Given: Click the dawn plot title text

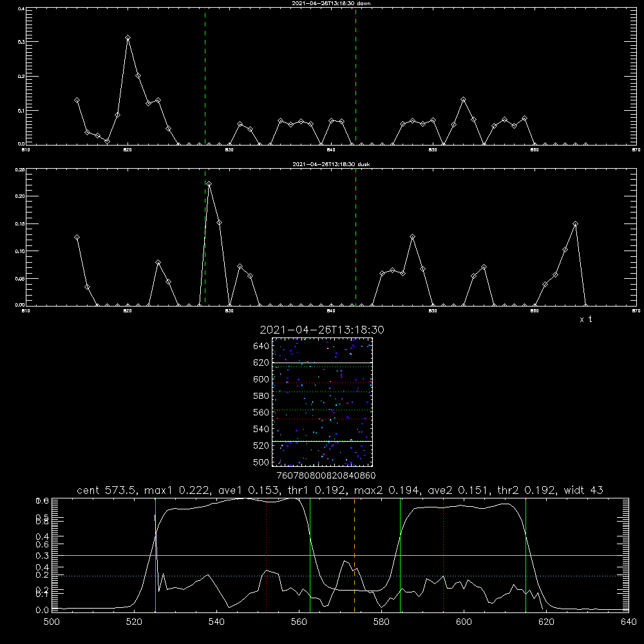Looking at the screenshot, I should click(331, 3).
